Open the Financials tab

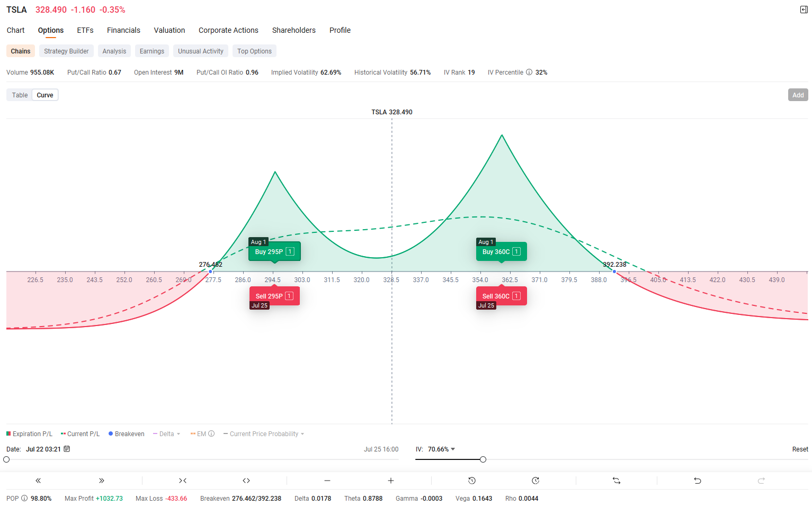pos(123,30)
